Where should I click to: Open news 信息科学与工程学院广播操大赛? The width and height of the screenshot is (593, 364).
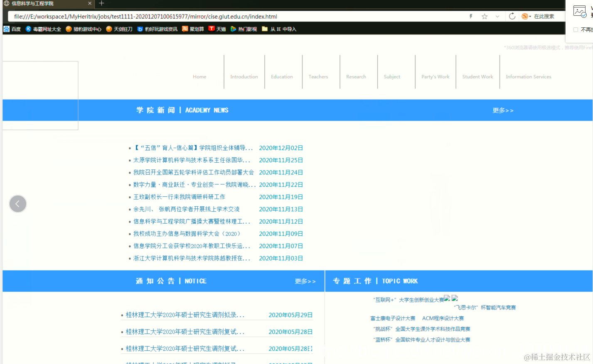click(192, 222)
